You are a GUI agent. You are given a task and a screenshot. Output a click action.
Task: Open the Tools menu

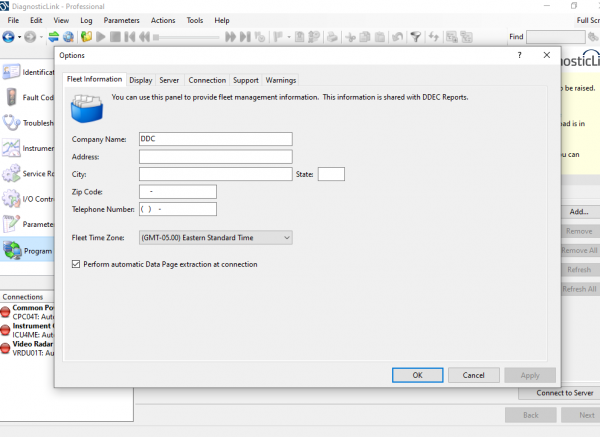point(194,20)
